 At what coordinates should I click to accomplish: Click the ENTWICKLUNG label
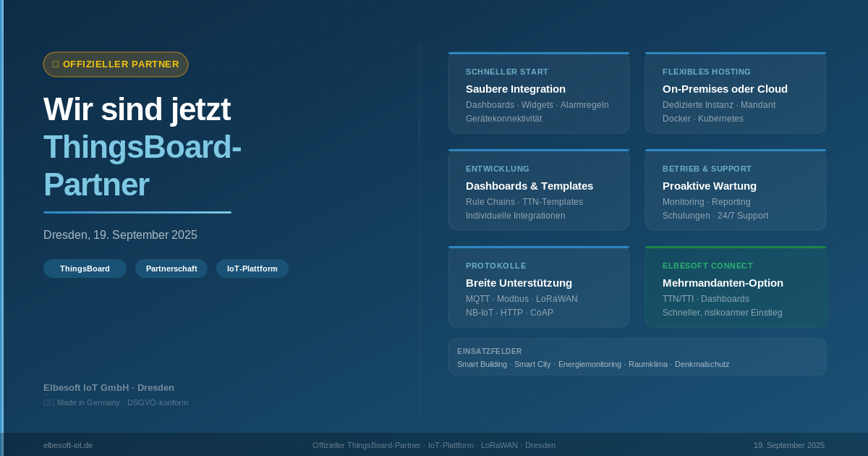click(498, 169)
